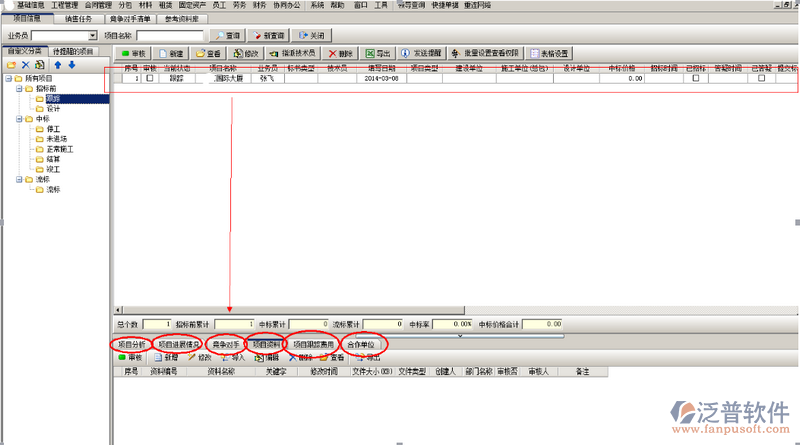Image resolution: width=800 pixels, height=445 pixels.
Task: Click the 批量设置查看权限 toolbar button
Action: [485, 53]
